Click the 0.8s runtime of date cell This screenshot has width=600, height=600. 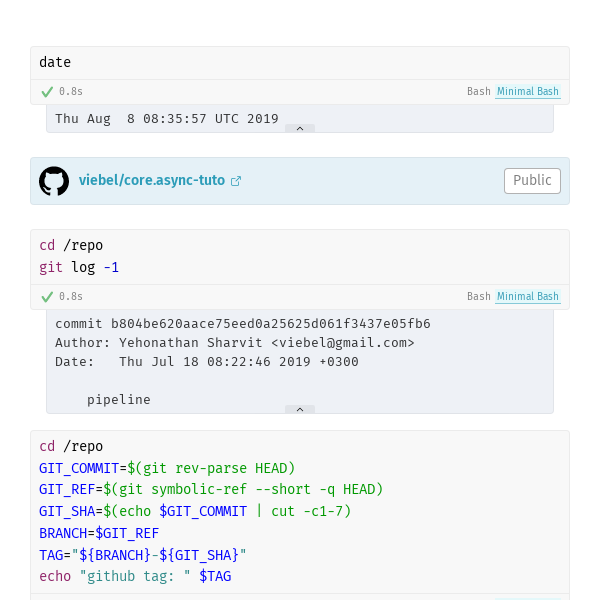[x=71, y=91]
